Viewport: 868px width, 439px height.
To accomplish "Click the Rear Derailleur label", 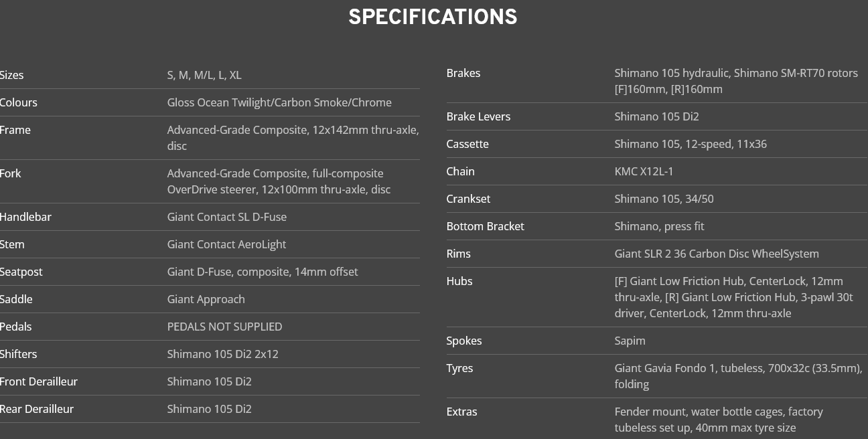I will tap(37, 409).
